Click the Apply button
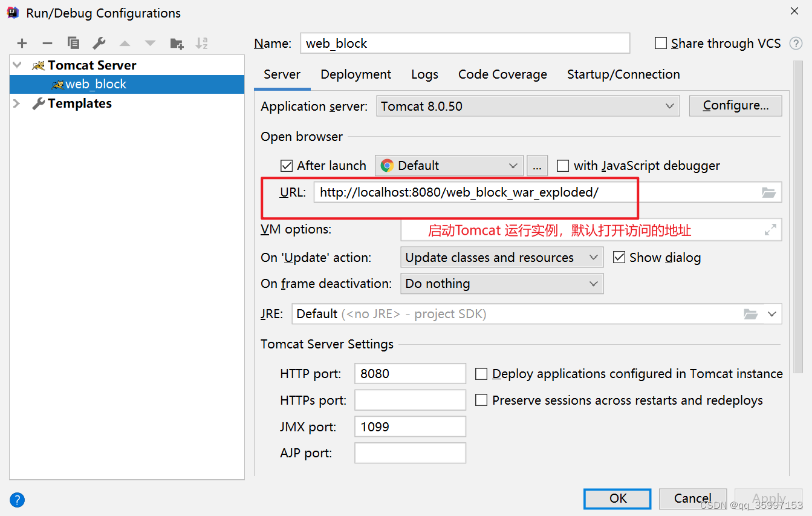This screenshot has height=516, width=812. 768,499
